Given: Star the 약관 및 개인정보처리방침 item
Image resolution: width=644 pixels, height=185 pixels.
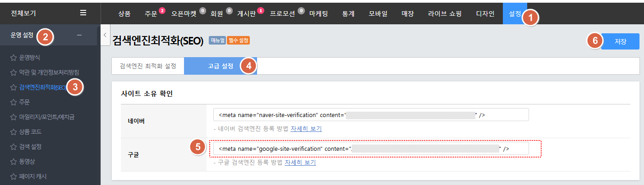Looking at the screenshot, I should coord(13,72).
